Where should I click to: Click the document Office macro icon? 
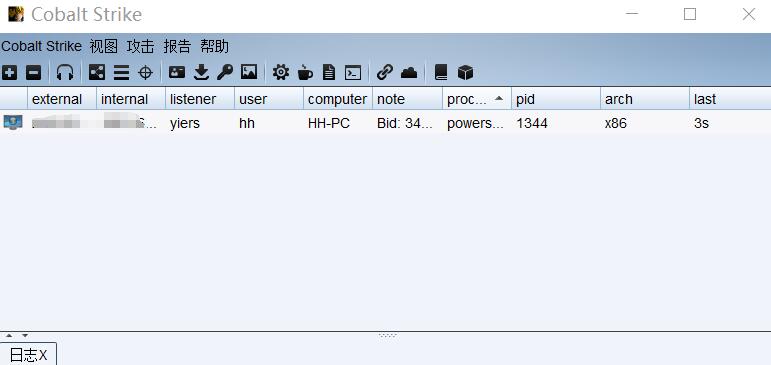[x=328, y=73]
